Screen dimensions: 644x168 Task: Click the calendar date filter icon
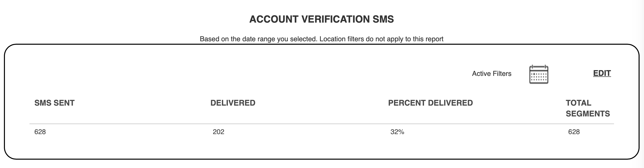point(539,74)
